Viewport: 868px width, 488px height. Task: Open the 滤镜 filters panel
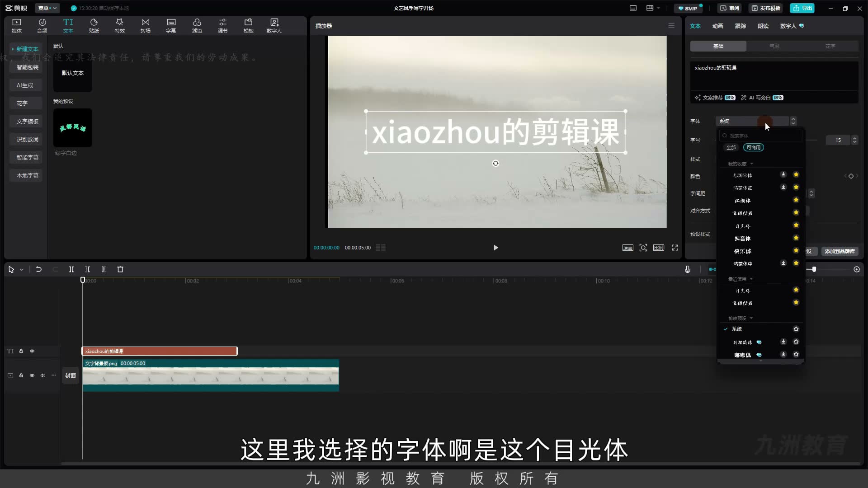point(197,26)
